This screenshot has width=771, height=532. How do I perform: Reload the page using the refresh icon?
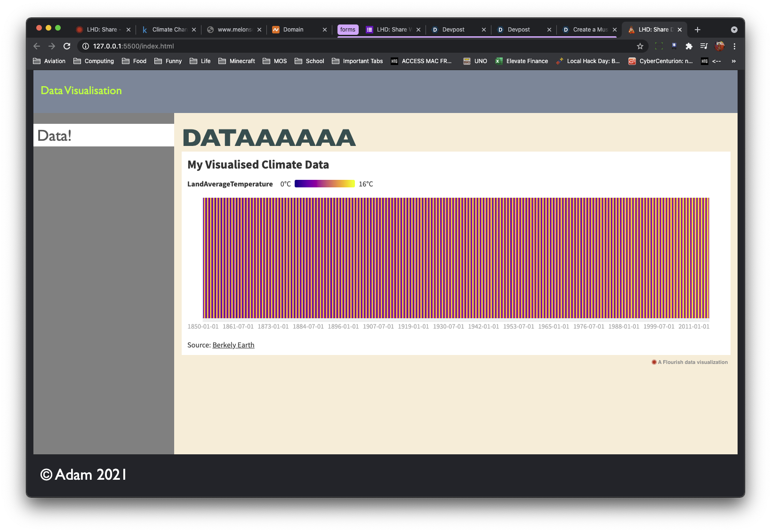(x=66, y=46)
